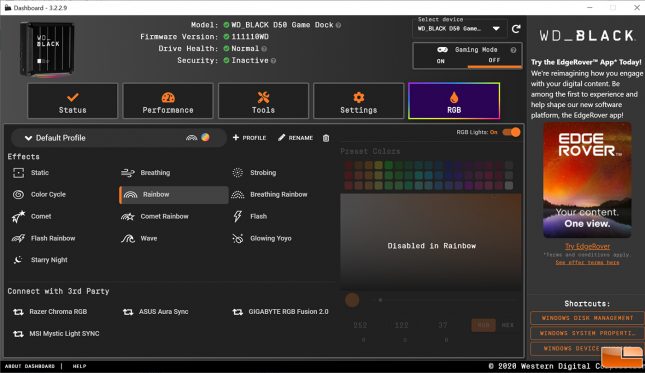Connect MSI Mystic Light SYNC icon
Image resolution: width=645 pixels, height=373 pixels.
point(18,334)
